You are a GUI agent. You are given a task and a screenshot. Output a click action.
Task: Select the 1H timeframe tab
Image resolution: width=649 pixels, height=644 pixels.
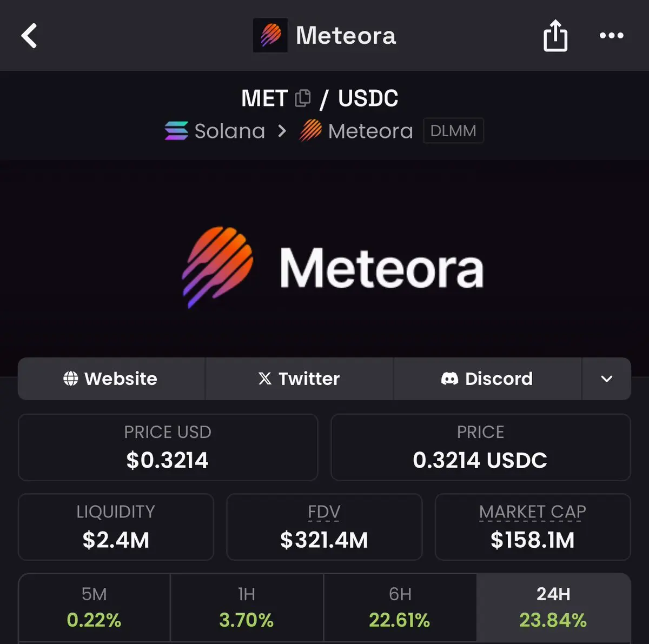pyautogui.click(x=247, y=607)
